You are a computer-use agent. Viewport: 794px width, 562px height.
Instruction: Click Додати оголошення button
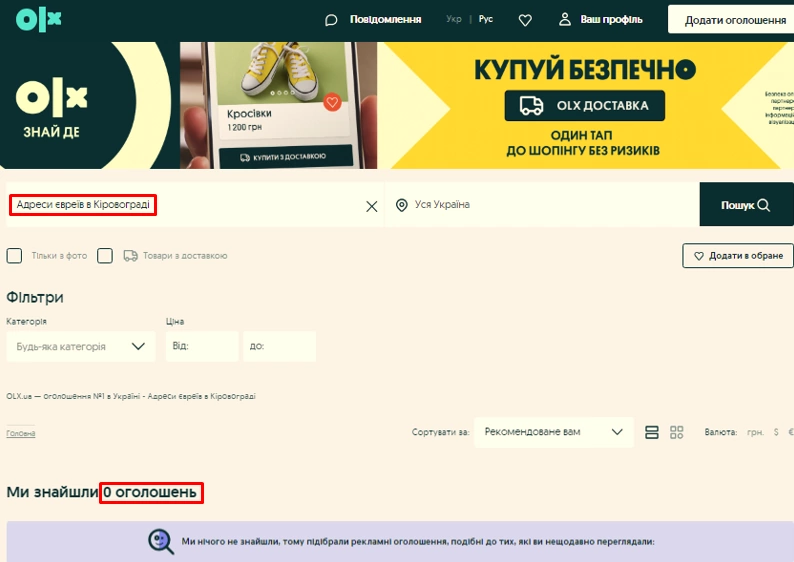pos(731,19)
